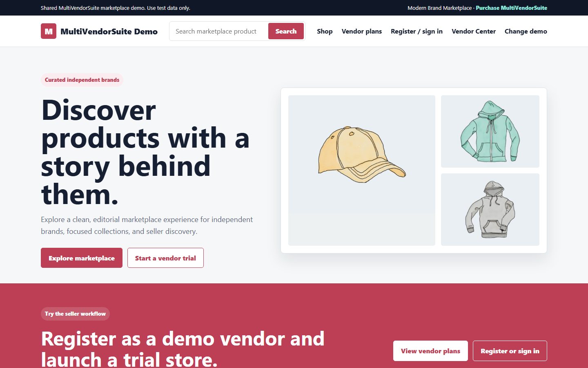This screenshot has width=588, height=368.
Task: Open the gray pullover hoodie product image
Action: tap(490, 209)
